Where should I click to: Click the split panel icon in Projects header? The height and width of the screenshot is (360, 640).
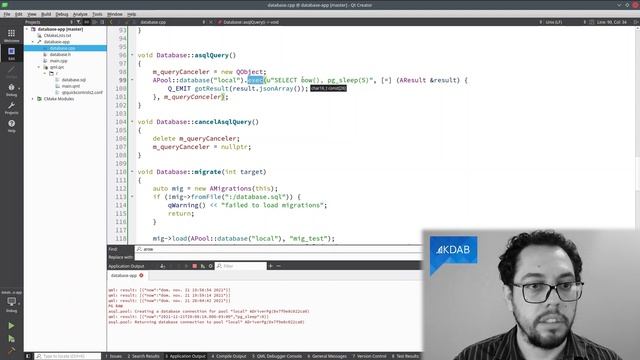click(95, 22)
